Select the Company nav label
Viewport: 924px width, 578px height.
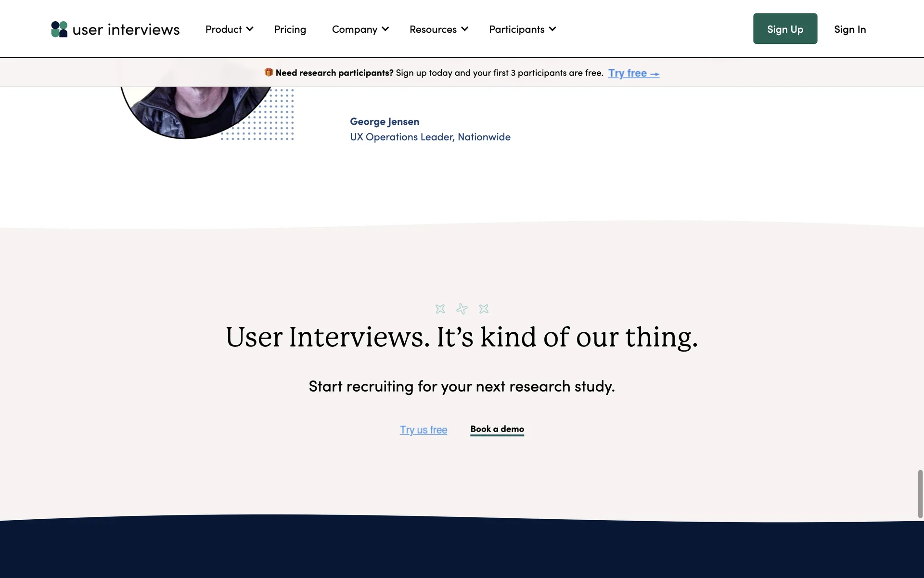pyautogui.click(x=354, y=29)
